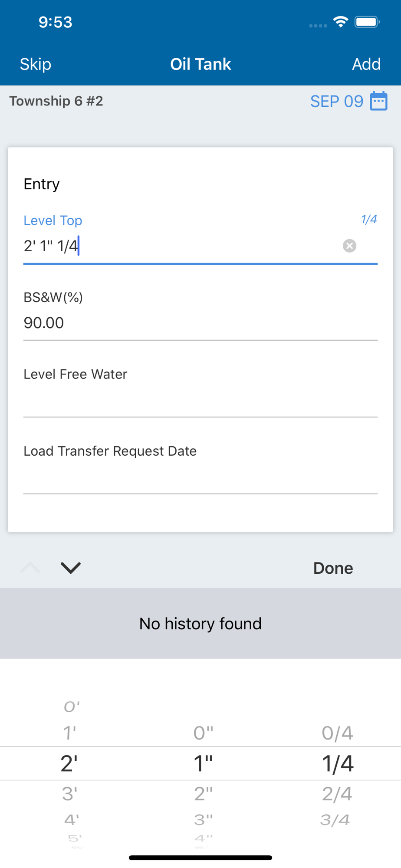This screenshot has height=868, width=401.
Task: Open the calendar date picker icon
Action: coord(378,101)
